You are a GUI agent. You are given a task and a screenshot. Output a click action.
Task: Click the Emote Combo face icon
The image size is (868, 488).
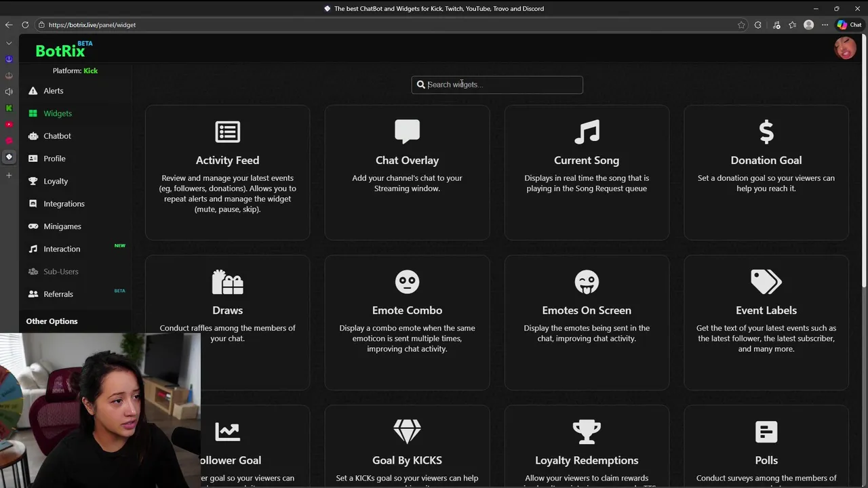(x=407, y=282)
